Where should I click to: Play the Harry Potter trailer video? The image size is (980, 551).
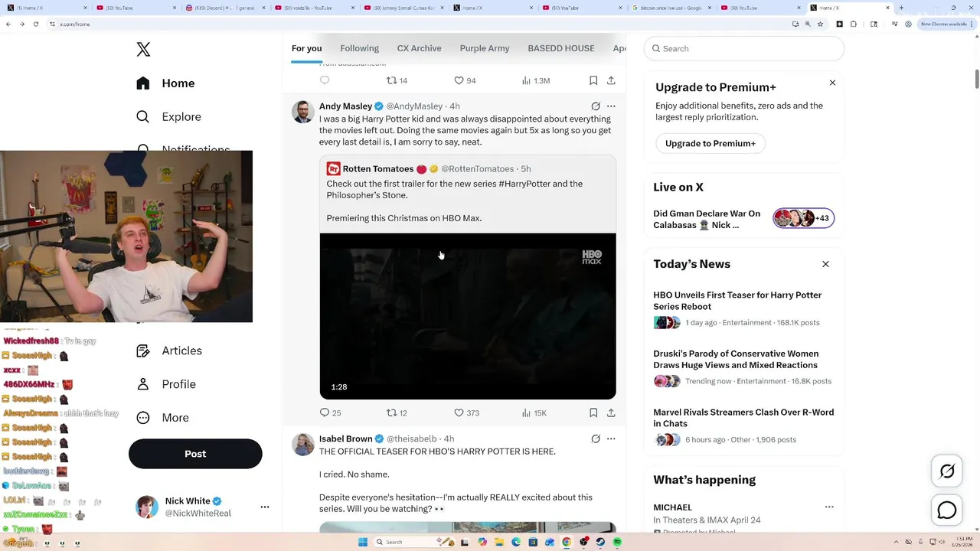468,316
